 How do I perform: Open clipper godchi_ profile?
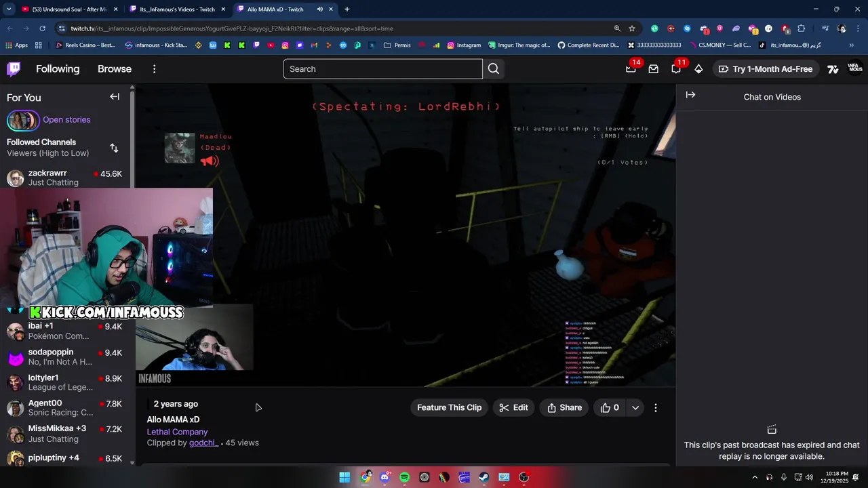tap(203, 443)
